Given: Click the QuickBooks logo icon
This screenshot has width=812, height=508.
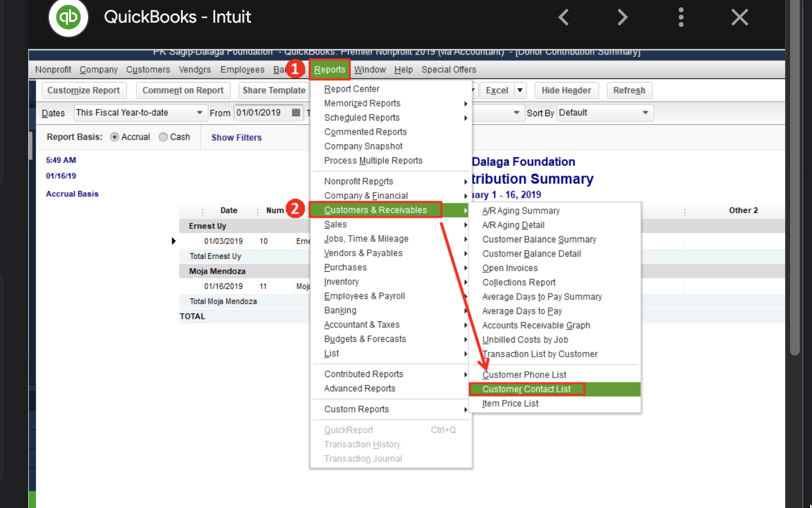Looking at the screenshot, I should click(68, 17).
